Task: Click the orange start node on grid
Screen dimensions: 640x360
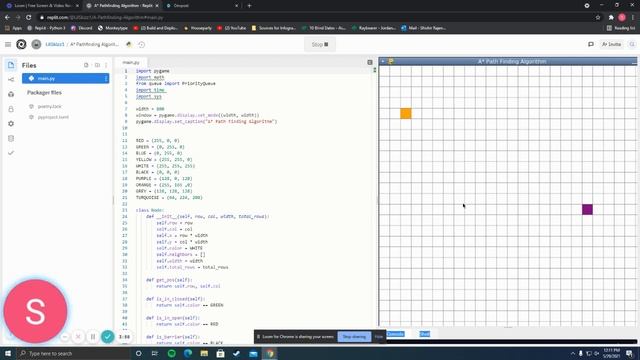Action: (x=406, y=113)
